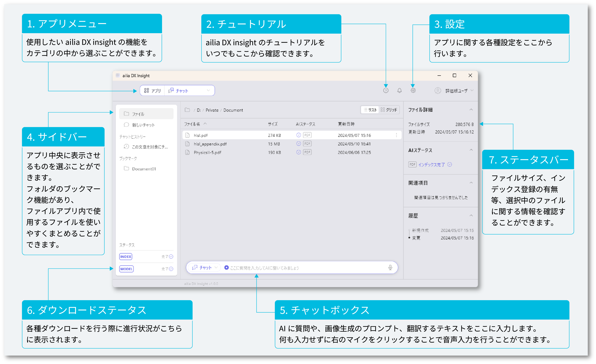Collapse the 関連項目 section

point(471,183)
